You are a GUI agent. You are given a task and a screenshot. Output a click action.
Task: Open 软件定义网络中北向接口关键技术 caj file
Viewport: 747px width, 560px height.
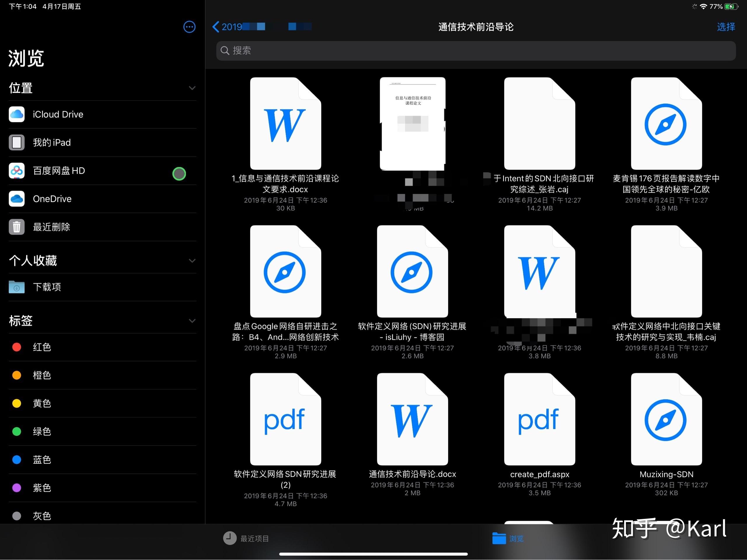(x=666, y=271)
